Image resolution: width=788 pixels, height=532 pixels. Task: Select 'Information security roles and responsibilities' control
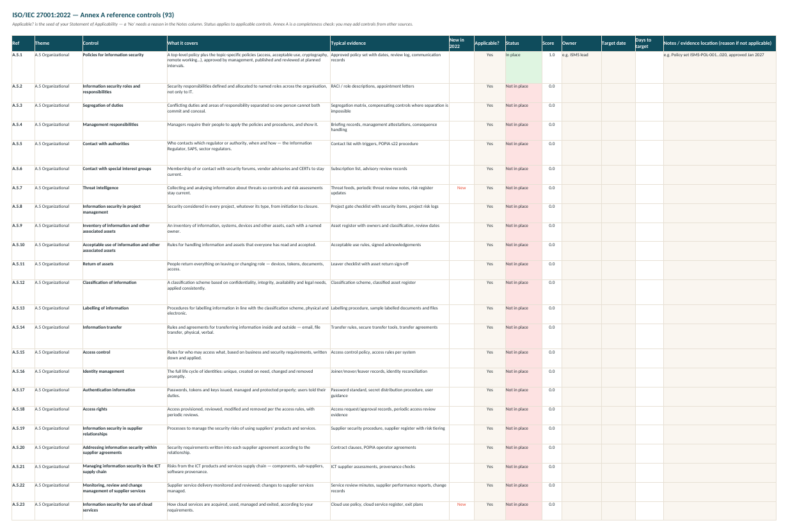(x=124, y=92)
